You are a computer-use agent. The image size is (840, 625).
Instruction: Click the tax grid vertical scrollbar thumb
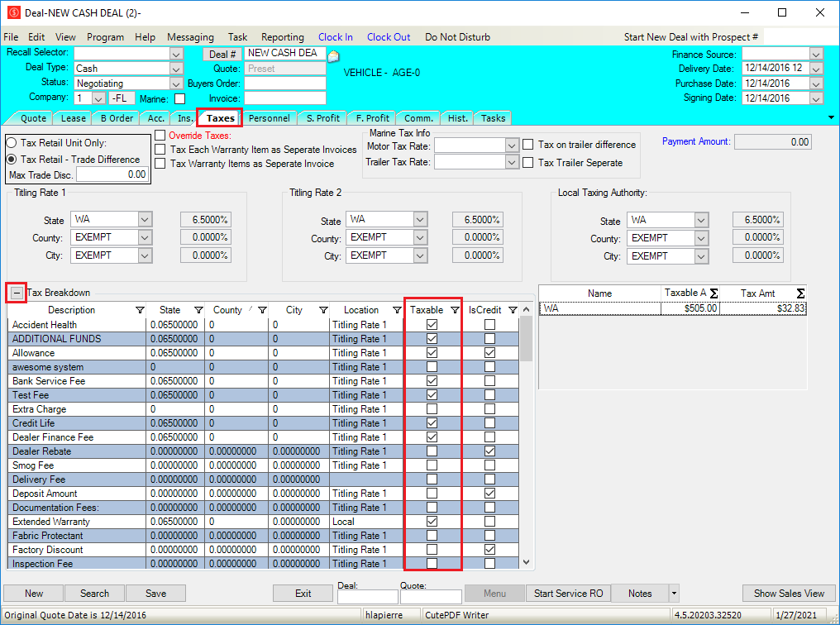click(x=526, y=338)
